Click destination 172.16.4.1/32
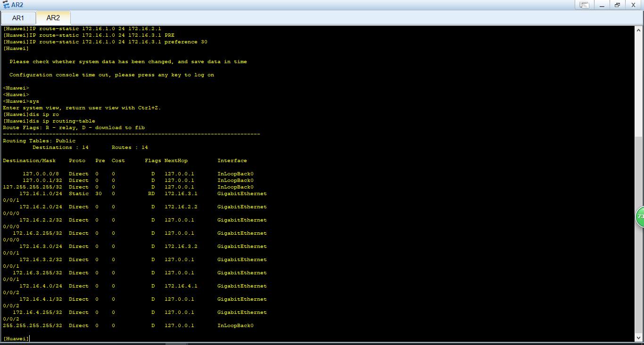 tap(41, 299)
